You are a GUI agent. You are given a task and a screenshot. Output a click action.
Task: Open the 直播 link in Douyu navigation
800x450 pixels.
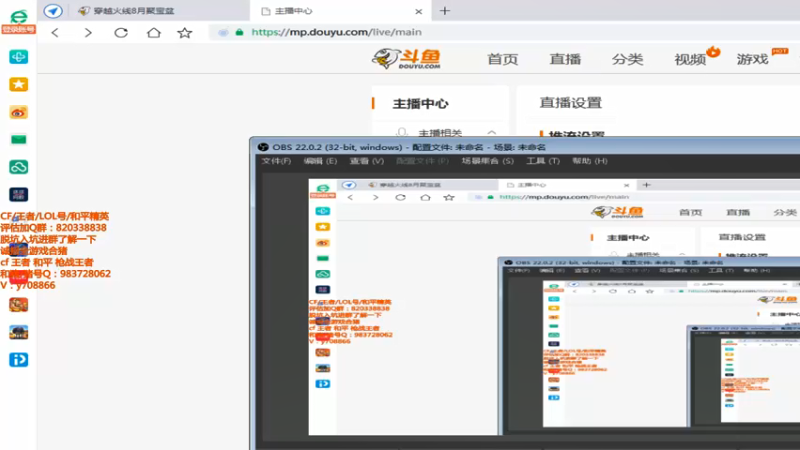coord(565,59)
